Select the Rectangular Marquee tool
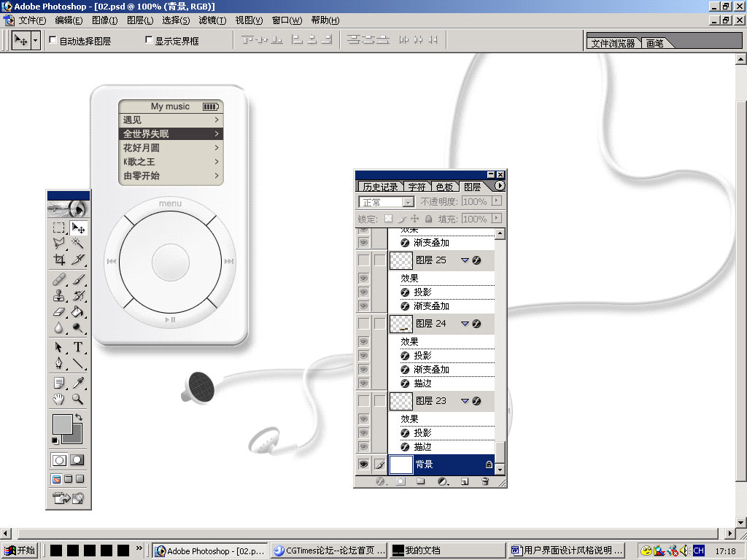The height and width of the screenshot is (560, 747). 59,228
